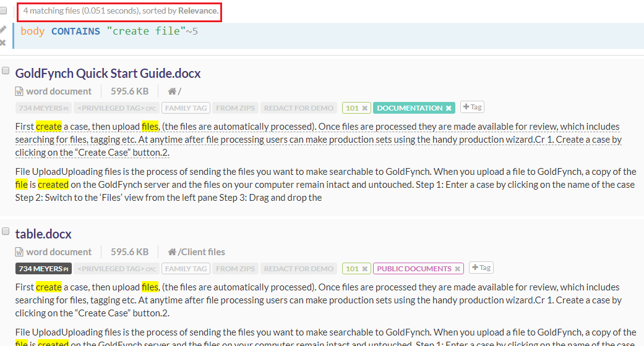Image resolution: width=644 pixels, height=346 pixels.
Task: Remove the PUBLIC DOCUMENTS tag via its X
Action: click(x=457, y=269)
